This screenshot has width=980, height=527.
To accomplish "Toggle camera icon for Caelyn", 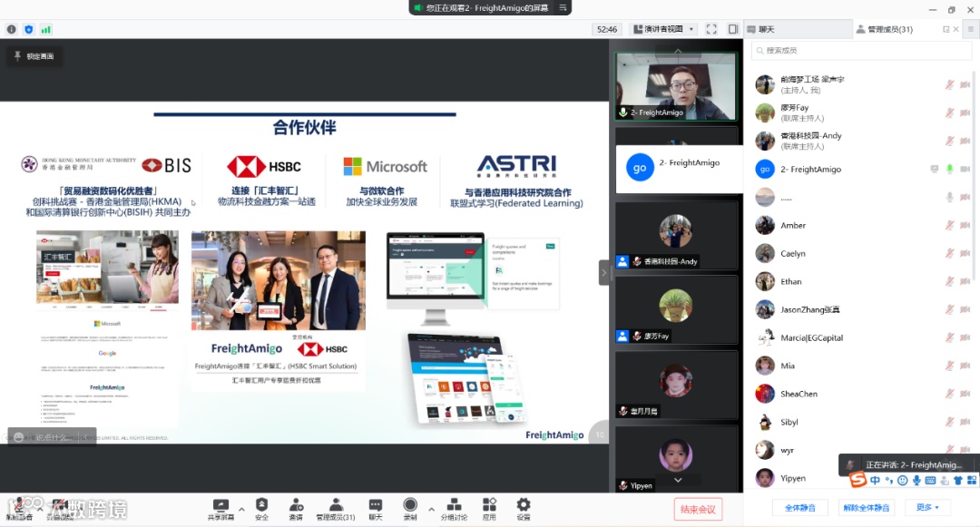I will click(965, 253).
